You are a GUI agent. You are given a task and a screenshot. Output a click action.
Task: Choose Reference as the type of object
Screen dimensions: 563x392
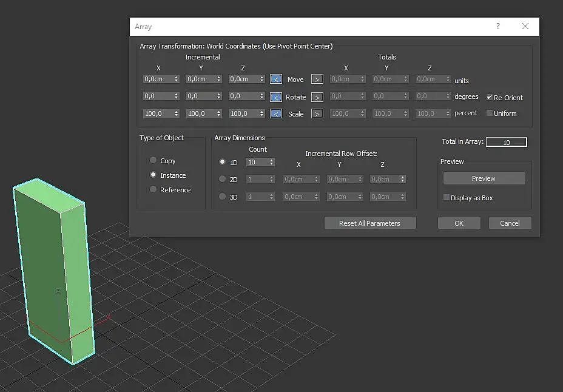pyautogui.click(x=153, y=189)
